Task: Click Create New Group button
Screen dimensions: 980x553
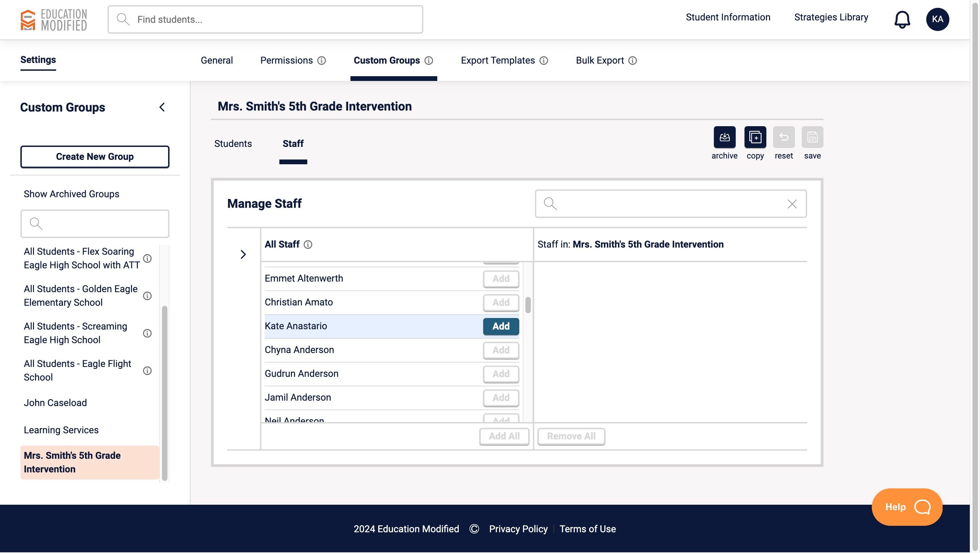Action: tap(95, 157)
